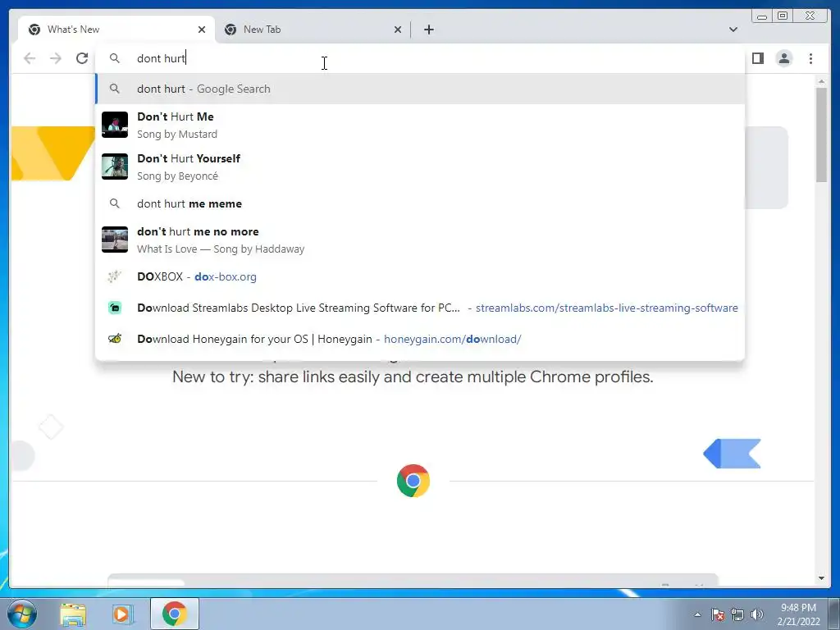Open the network tray icon
The width and height of the screenshot is (840, 630).
[737, 614]
